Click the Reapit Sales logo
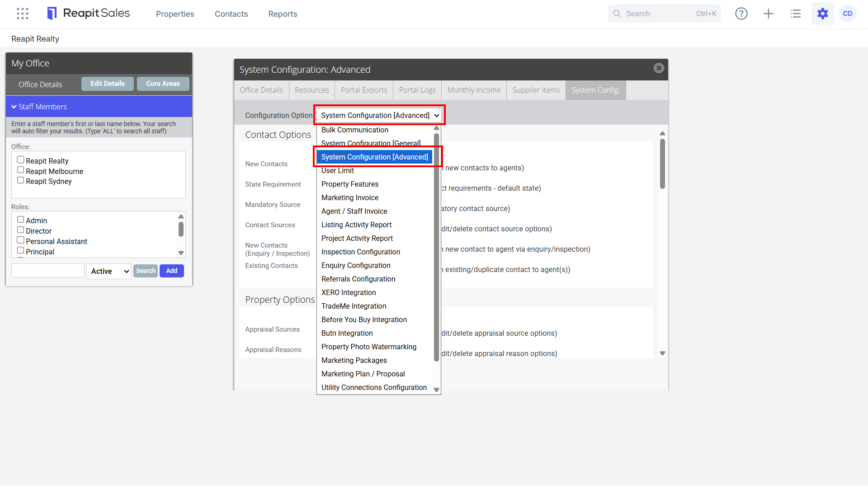 (89, 14)
